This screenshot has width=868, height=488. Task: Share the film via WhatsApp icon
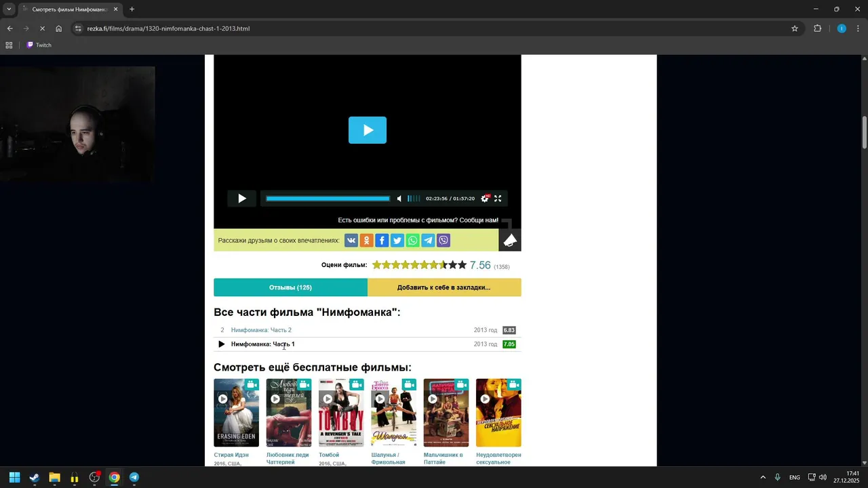(x=412, y=241)
